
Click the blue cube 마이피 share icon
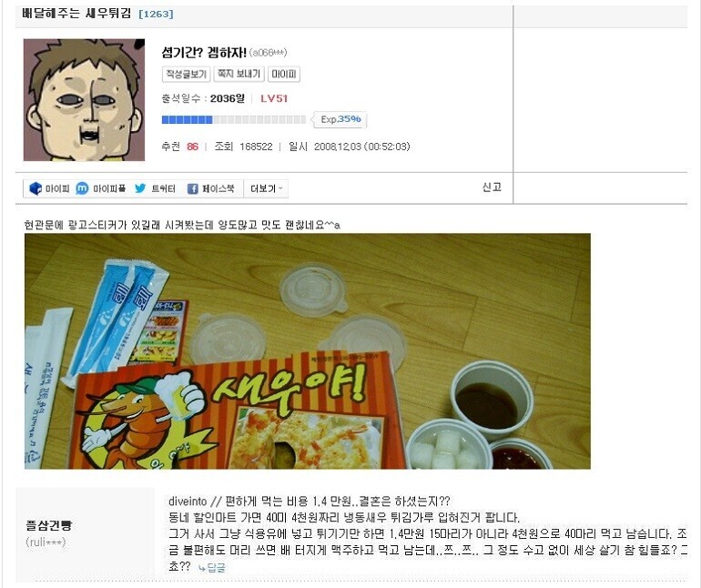tap(36, 188)
